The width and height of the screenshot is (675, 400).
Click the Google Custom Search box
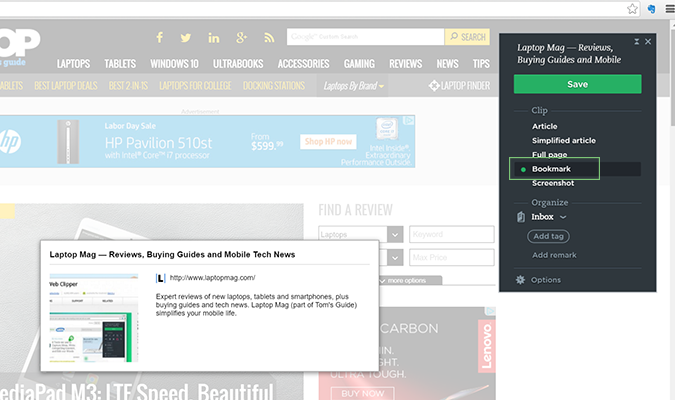point(365,37)
